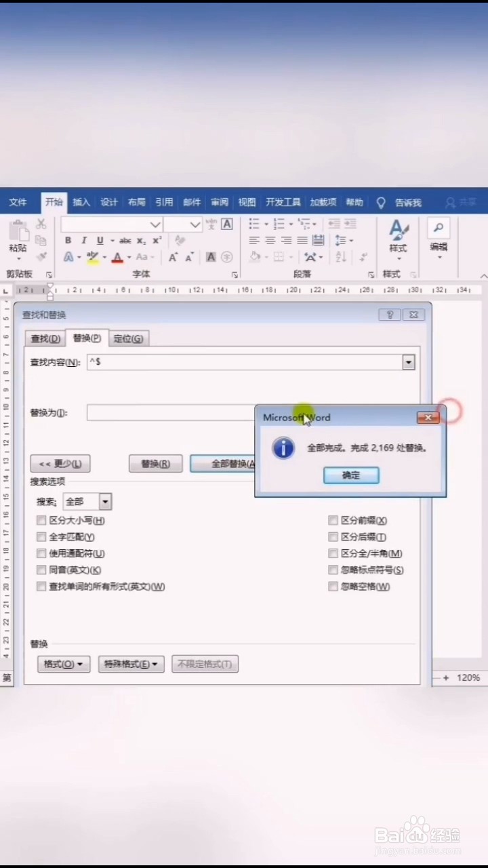Switch to the 查找(D) dialog tab
This screenshot has height=868, width=488.
[45, 338]
